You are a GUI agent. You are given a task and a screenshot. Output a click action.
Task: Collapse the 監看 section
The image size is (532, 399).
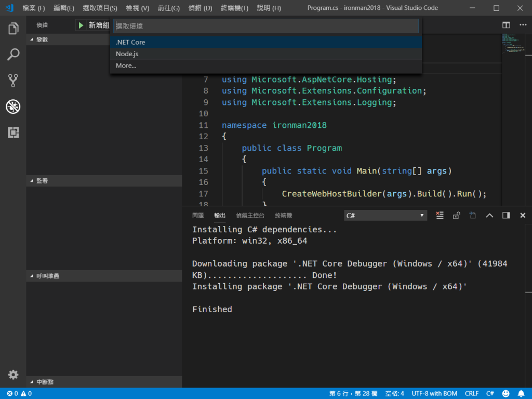(104, 181)
